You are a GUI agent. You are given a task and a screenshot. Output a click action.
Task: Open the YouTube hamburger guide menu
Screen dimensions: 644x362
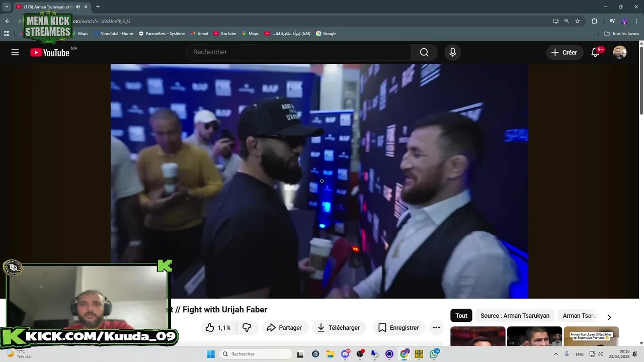pyautogui.click(x=15, y=52)
